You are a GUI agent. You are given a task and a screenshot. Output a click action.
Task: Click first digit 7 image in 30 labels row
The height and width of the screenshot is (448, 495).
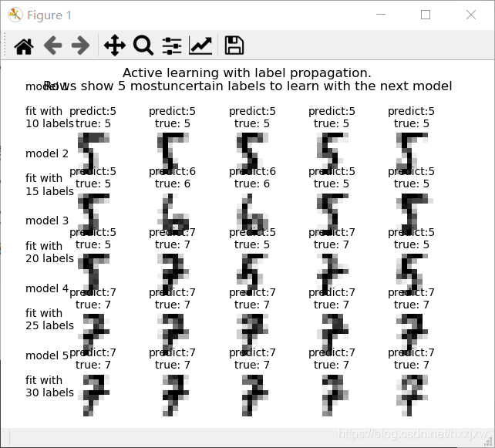(93, 396)
